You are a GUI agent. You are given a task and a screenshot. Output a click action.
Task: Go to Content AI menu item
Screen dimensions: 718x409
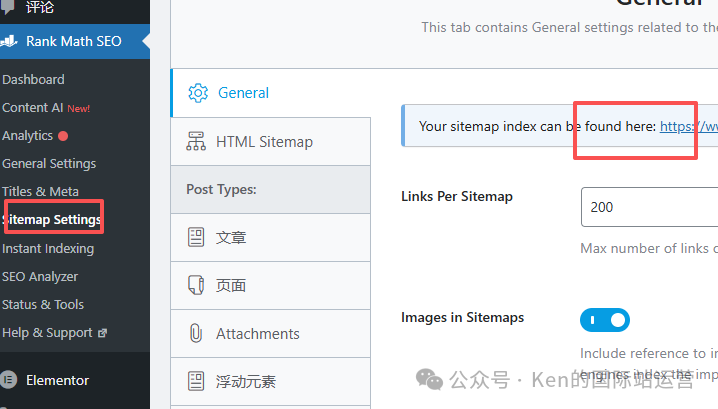[33, 107]
